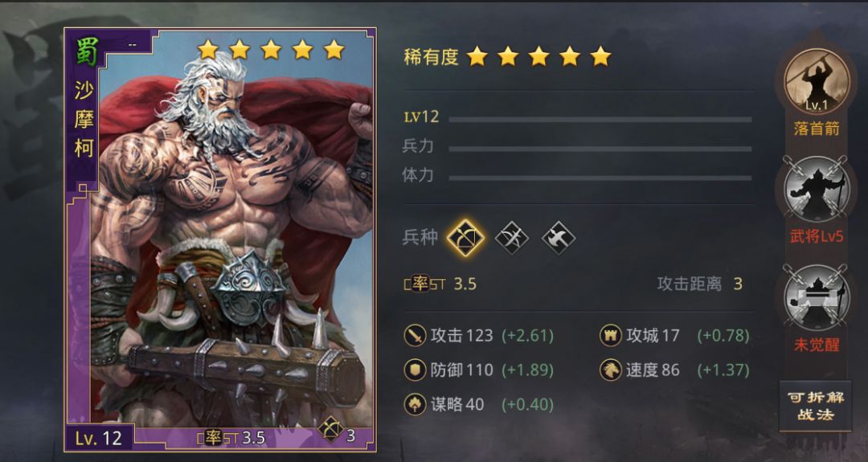Click the green 蜀 faction badge
868x462 pixels.
coord(88,51)
